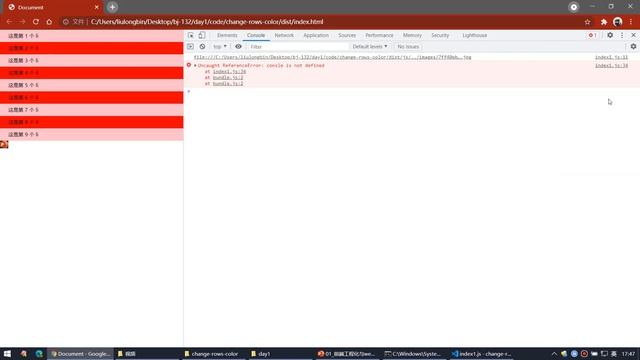This screenshot has width=640, height=360.
Task: Click list row number 3
Action: (91, 60)
